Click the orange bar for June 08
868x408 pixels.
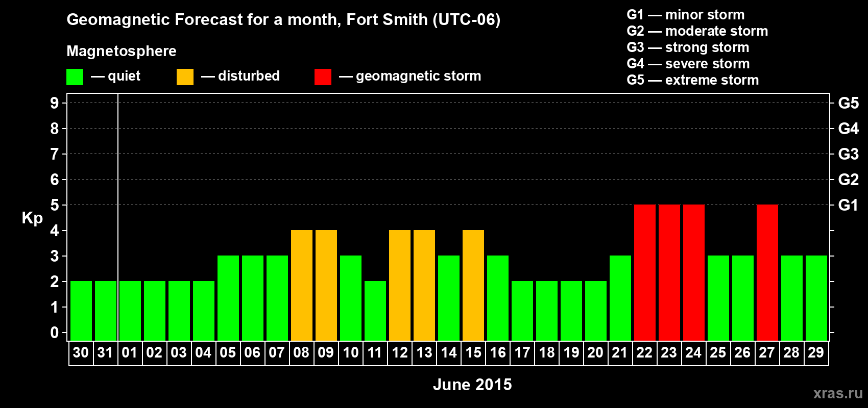302,285
